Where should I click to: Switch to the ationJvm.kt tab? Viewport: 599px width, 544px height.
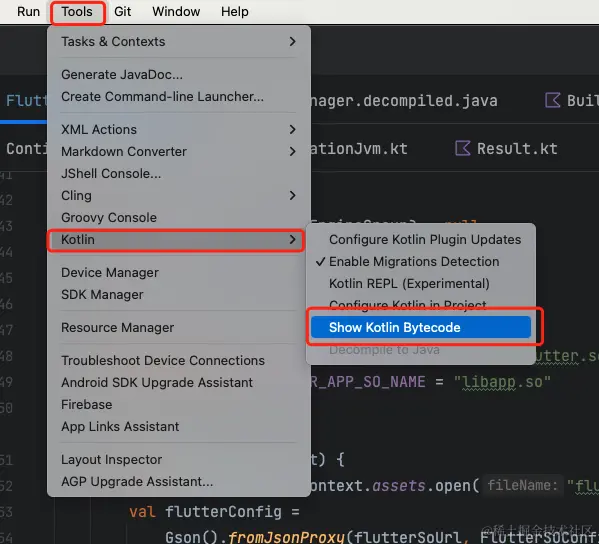[359, 149]
